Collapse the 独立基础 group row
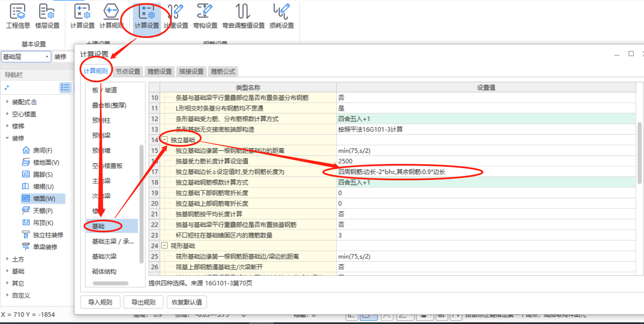Viewport: 644px width, 324px height. tap(165, 139)
